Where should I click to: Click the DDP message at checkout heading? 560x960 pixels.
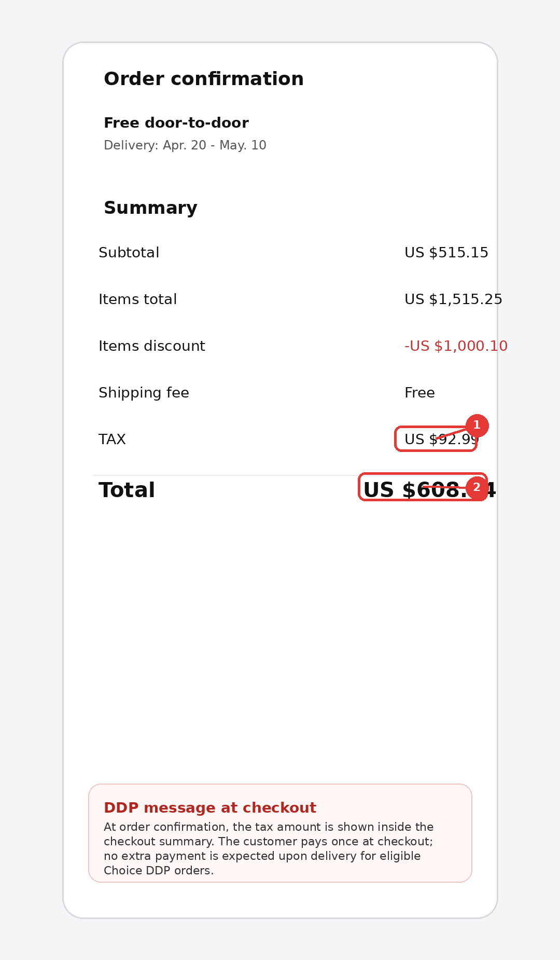(210, 808)
